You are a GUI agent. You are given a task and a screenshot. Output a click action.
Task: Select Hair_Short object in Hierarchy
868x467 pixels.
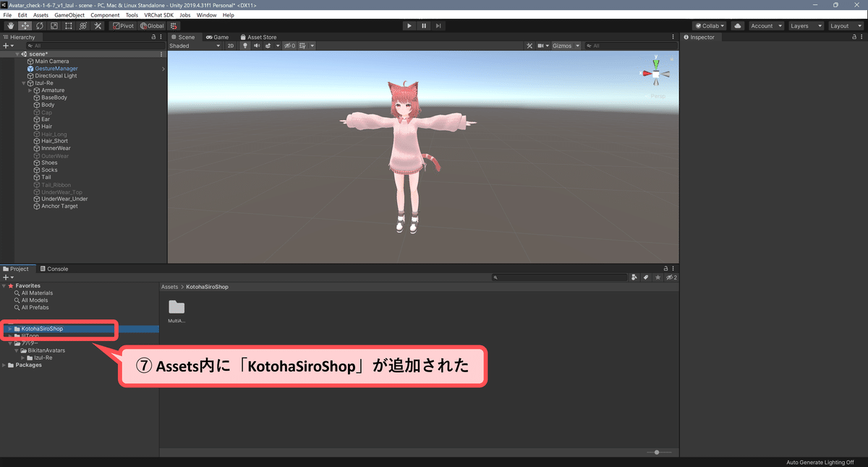(x=54, y=141)
